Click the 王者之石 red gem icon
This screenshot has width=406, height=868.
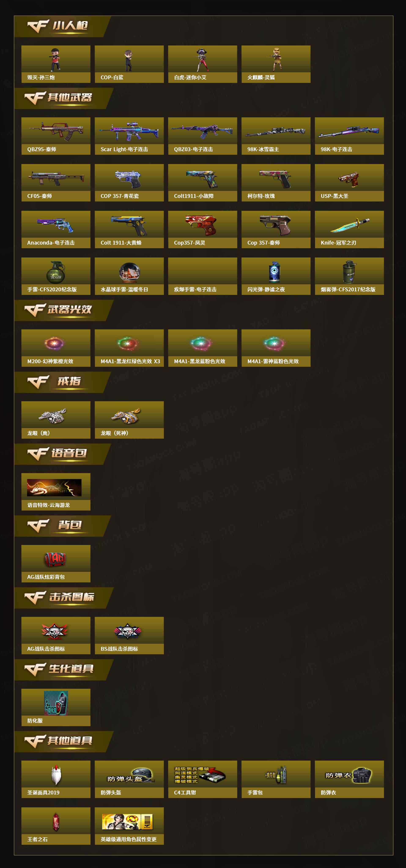pos(56,822)
